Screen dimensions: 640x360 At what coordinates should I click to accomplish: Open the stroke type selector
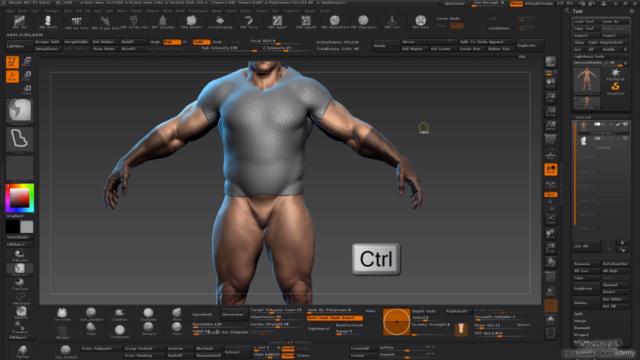20,140
